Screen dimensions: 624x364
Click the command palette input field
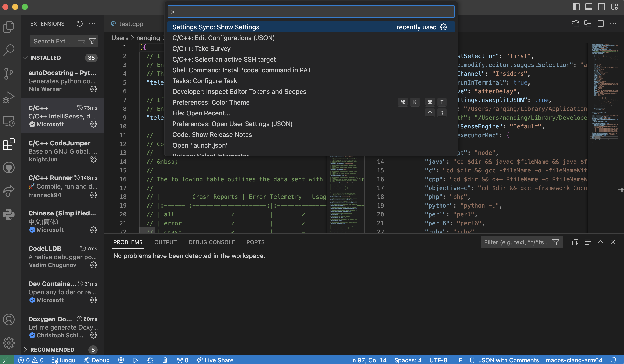coord(311,12)
